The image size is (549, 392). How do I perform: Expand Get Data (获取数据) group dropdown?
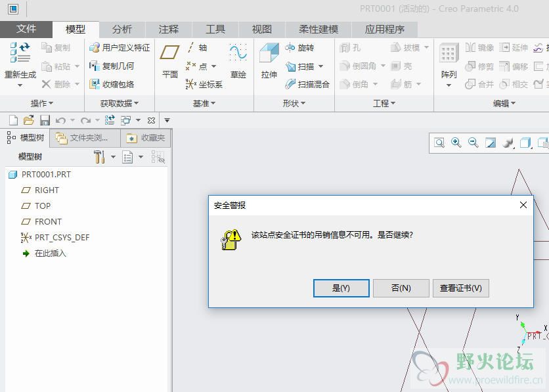pyautogui.click(x=120, y=103)
